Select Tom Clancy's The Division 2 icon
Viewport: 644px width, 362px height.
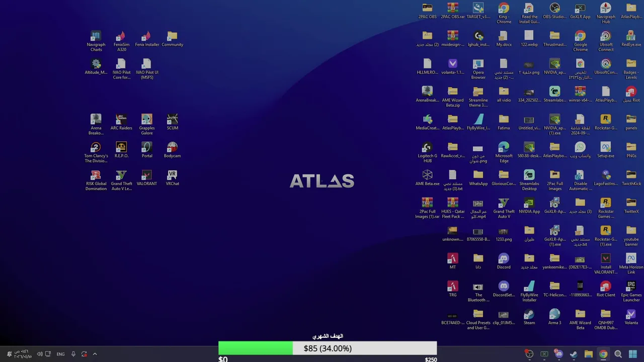point(96,152)
